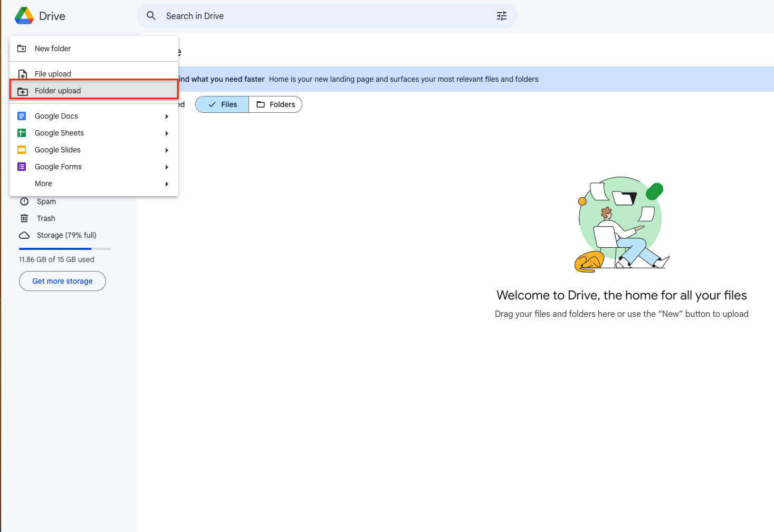Click the Drag your files and folders text

[x=622, y=314]
